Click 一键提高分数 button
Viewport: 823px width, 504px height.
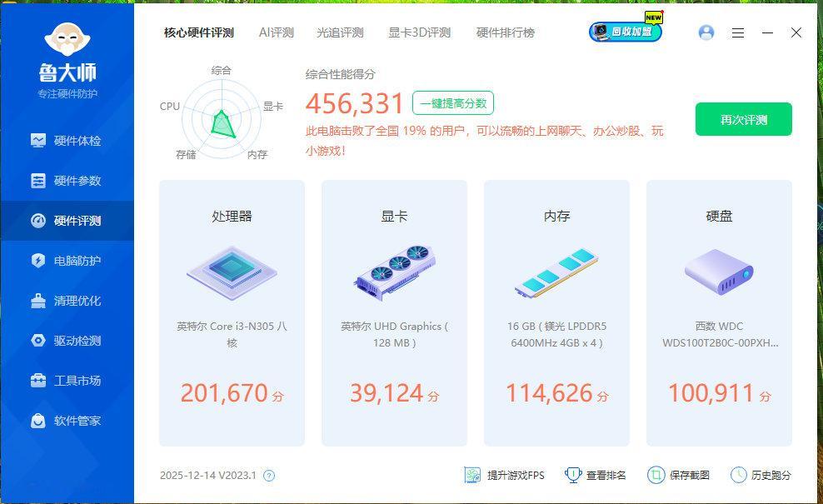pyautogui.click(x=453, y=103)
